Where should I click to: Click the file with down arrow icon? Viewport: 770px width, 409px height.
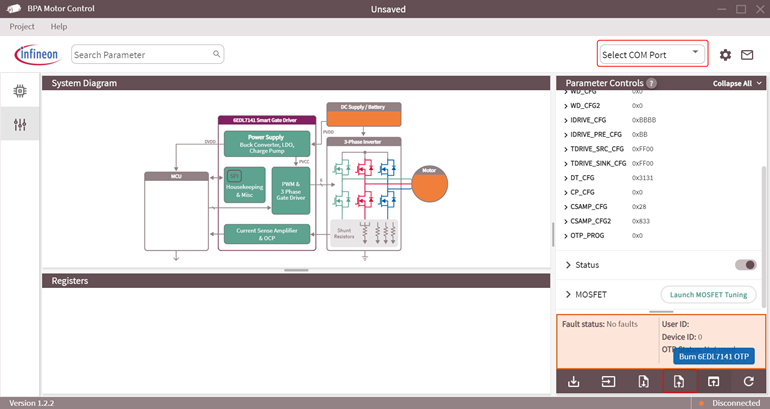tap(643, 381)
